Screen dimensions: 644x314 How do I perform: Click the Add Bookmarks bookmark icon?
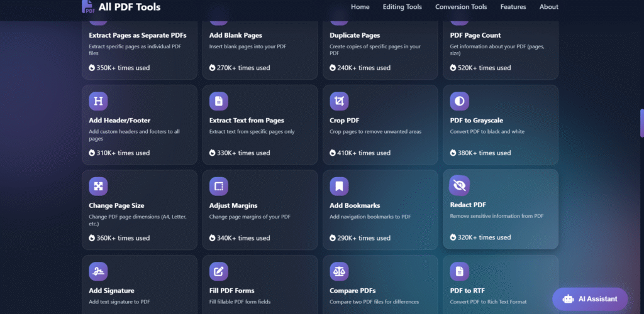point(339,186)
